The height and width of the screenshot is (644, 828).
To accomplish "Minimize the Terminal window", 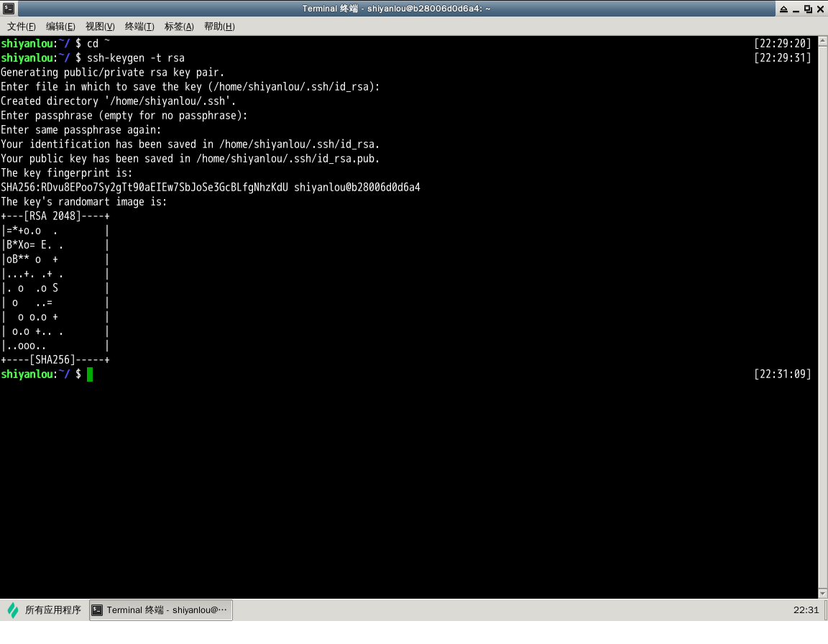I will [x=796, y=9].
